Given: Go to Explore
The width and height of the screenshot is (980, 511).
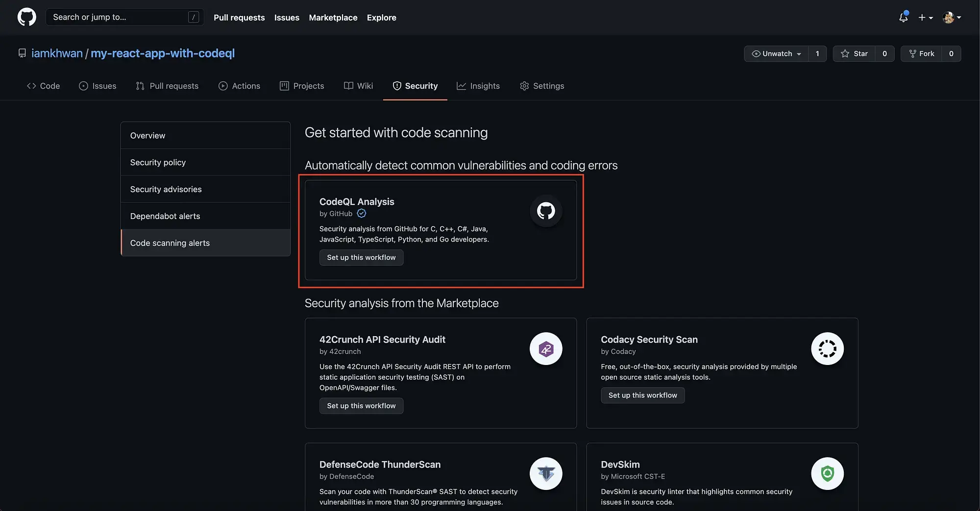Looking at the screenshot, I should [381, 18].
